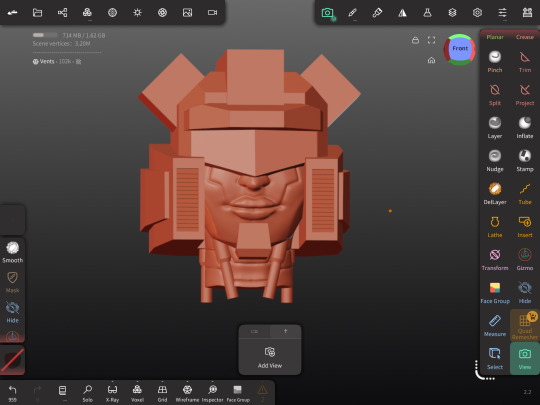This screenshot has height=405, width=540.
Task: Click the fullscreen frame icon
Action: (x=432, y=40)
